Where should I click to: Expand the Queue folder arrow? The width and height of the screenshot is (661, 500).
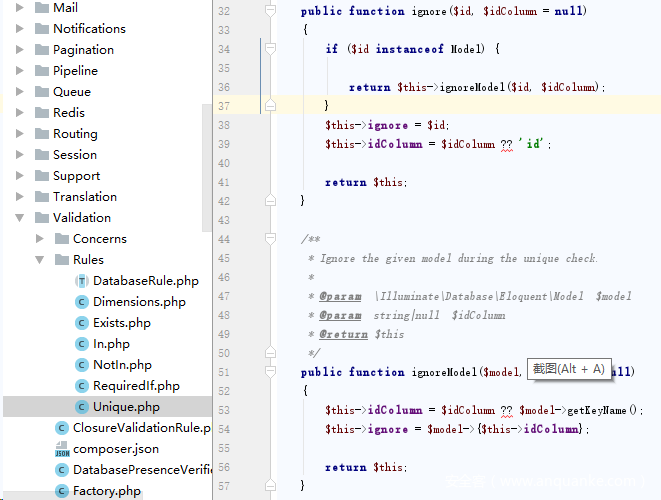point(19,91)
